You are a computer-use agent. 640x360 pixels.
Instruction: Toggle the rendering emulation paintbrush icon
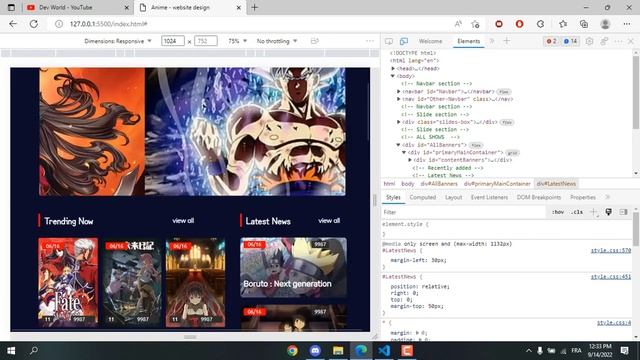pyautogui.click(x=609, y=212)
